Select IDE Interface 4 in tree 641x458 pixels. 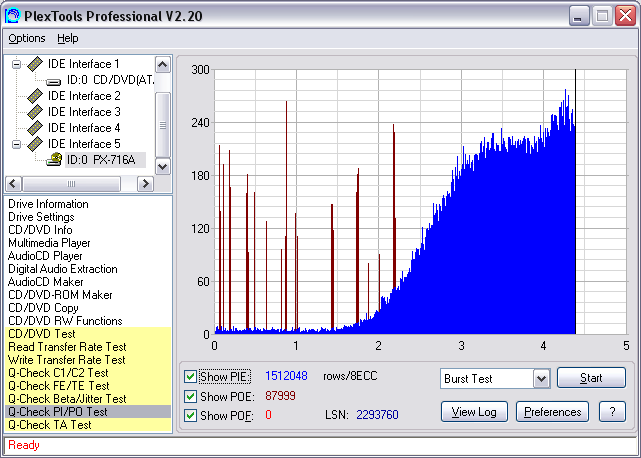(x=84, y=128)
